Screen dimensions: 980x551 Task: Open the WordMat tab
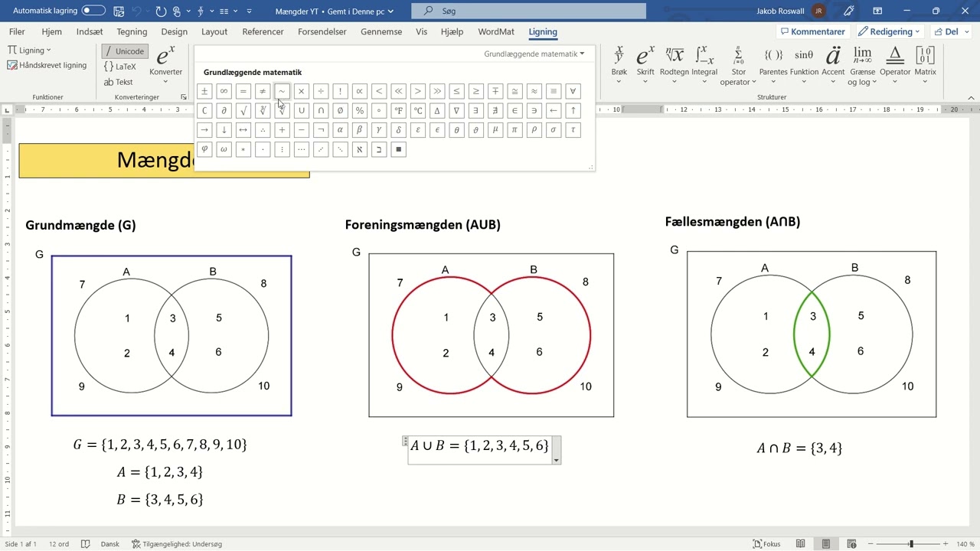(496, 32)
